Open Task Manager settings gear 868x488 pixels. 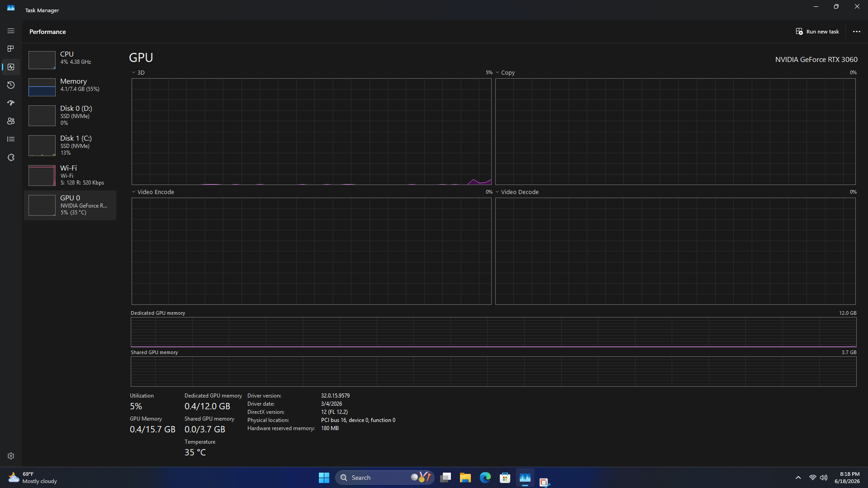(x=11, y=456)
